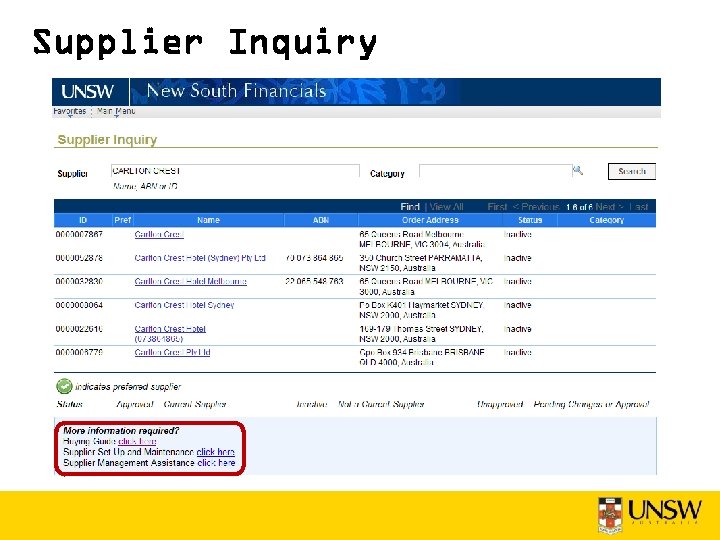Sort by the Order Address column header
720x540 pixels.
click(x=430, y=220)
